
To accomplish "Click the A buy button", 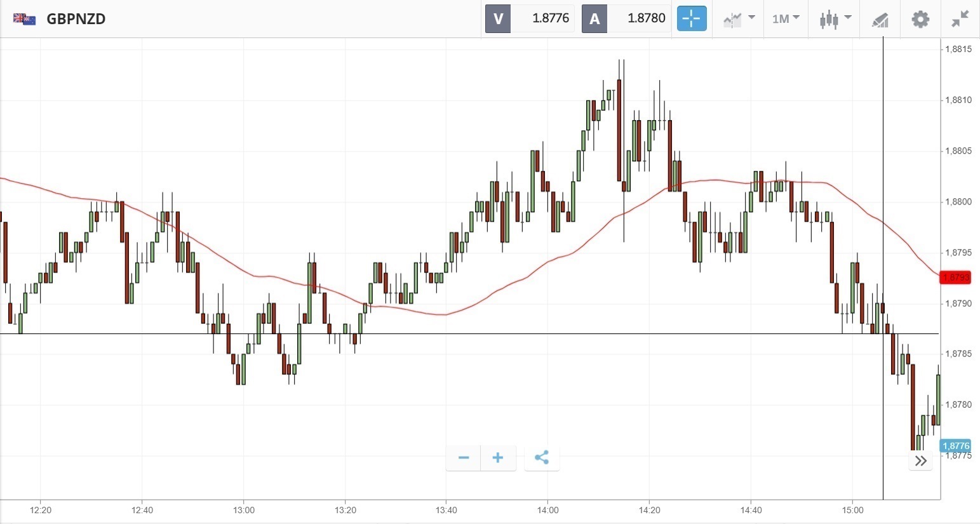I will [594, 18].
